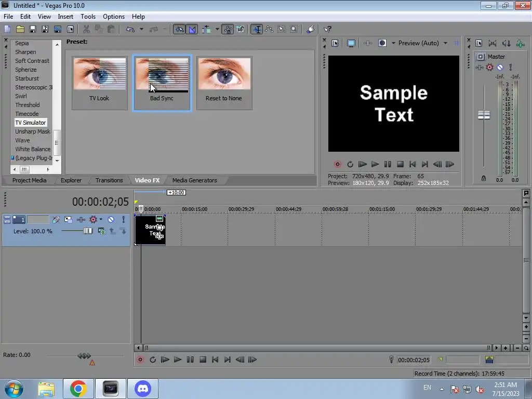Click Loop Playback in timeline transport
Screen dimensions: 532x399
point(153,360)
